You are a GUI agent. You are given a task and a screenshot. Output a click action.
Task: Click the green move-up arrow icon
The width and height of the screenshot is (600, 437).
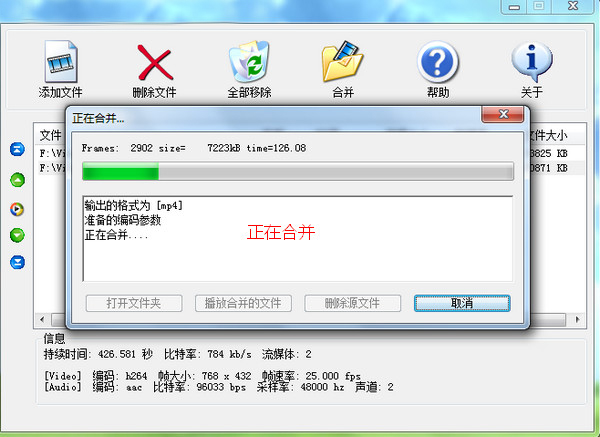coord(17,179)
